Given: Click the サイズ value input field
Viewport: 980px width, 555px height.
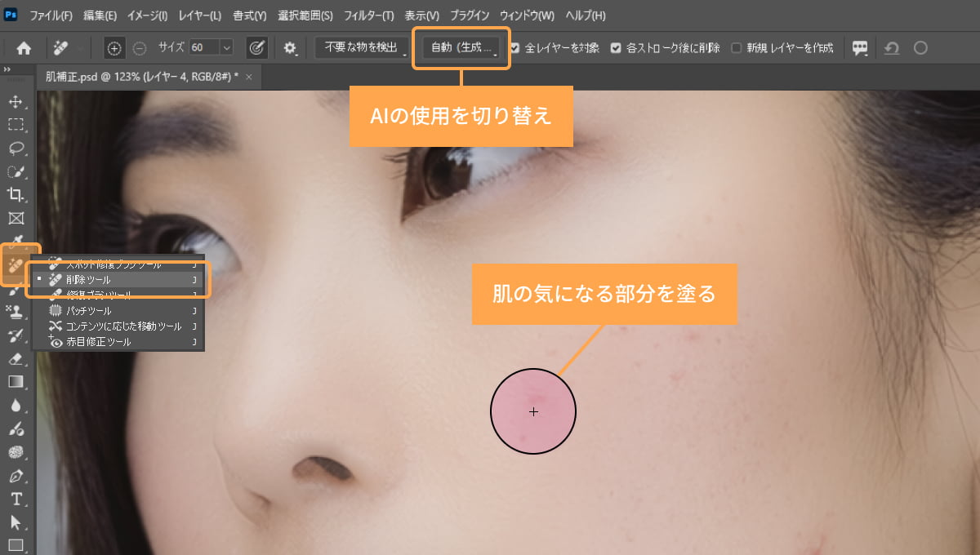Looking at the screenshot, I should [x=203, y=48].
